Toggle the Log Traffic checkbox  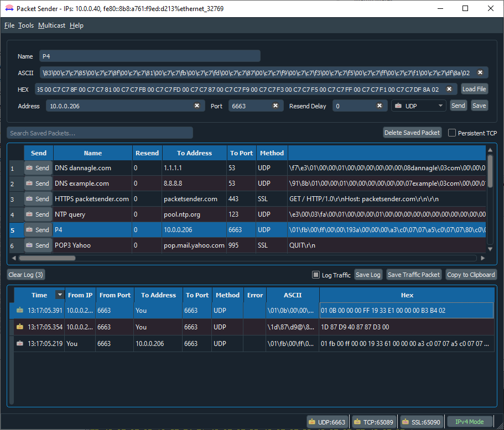coord(316,275)
